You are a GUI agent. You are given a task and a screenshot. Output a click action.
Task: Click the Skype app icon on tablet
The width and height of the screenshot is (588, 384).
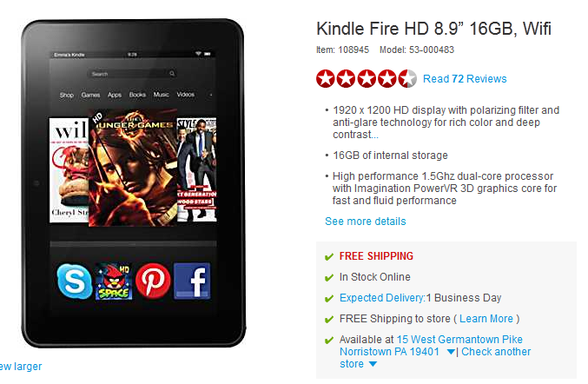(x=74, y=281)
